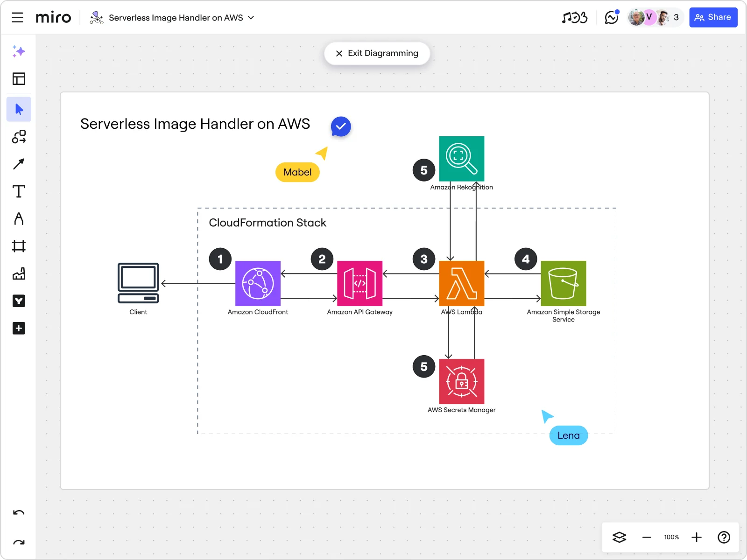This screenshot has height=560, width=747.
Task: Click the Amazon CloudFront label text
Action: pyautogui.click(x=258, y=312)
